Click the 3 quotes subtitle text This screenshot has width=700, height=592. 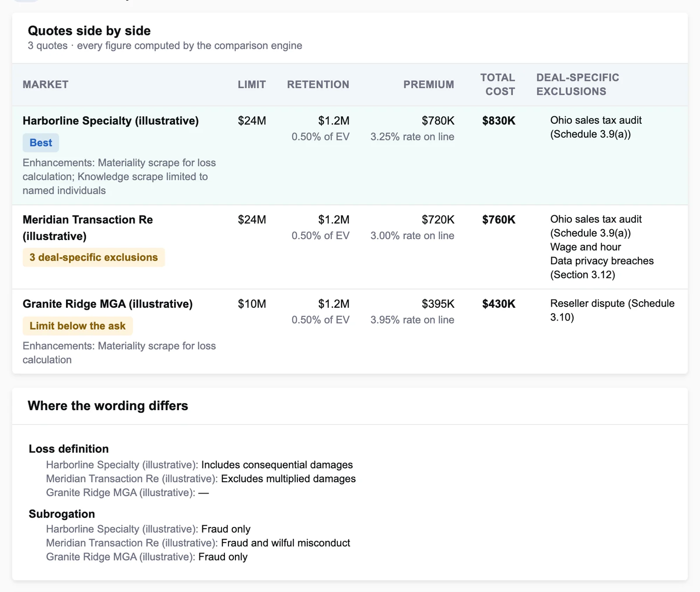click(x=165, y=46)
